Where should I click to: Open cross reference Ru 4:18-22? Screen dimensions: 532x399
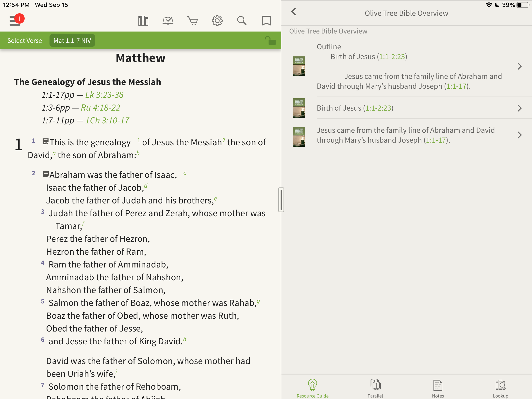[x=100, y=108]
